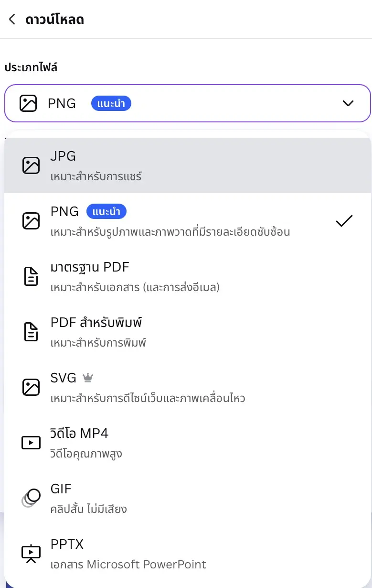Select JPG from the file type list
The height and width of the screenshot is (588, 372).
coord(188,165)
